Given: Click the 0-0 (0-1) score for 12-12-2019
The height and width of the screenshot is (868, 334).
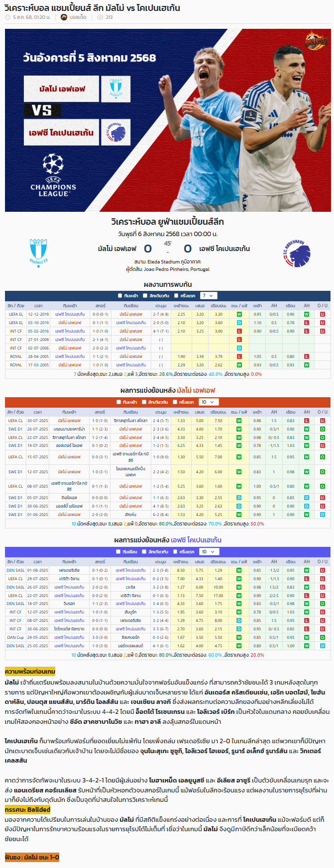Looking at the screenshot, I should coord(100,314).
